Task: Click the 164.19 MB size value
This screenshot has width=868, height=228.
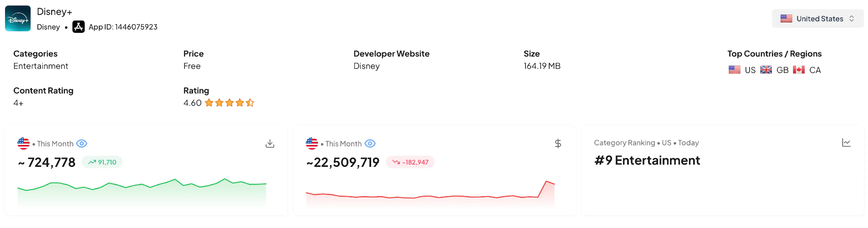Action: point(542,66)
